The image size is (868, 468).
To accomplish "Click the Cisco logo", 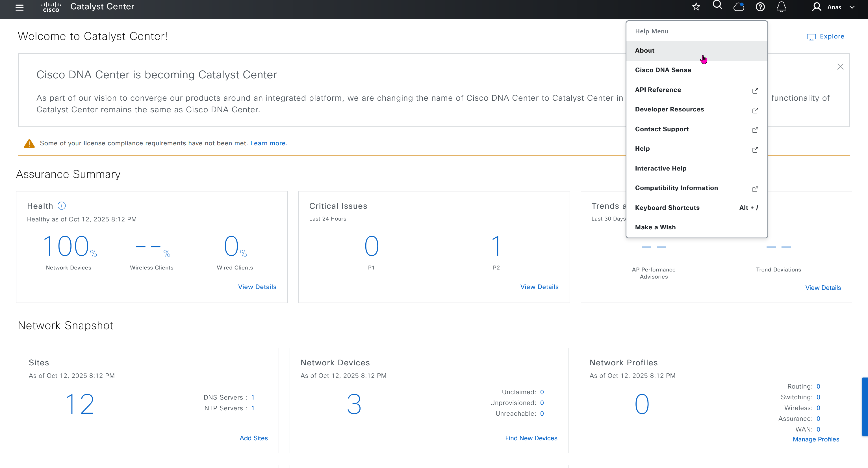I will (51, 7).
